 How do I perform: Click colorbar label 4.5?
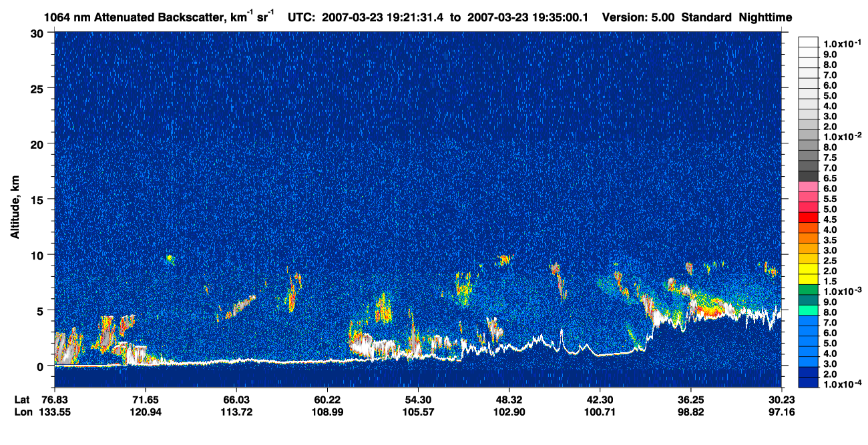click(830, 219)
